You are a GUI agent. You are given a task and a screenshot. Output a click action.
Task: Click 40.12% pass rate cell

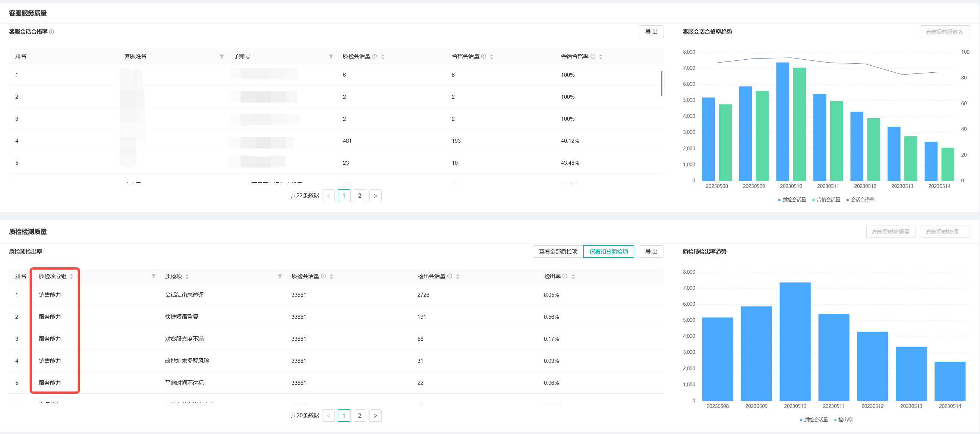(570, 141)
